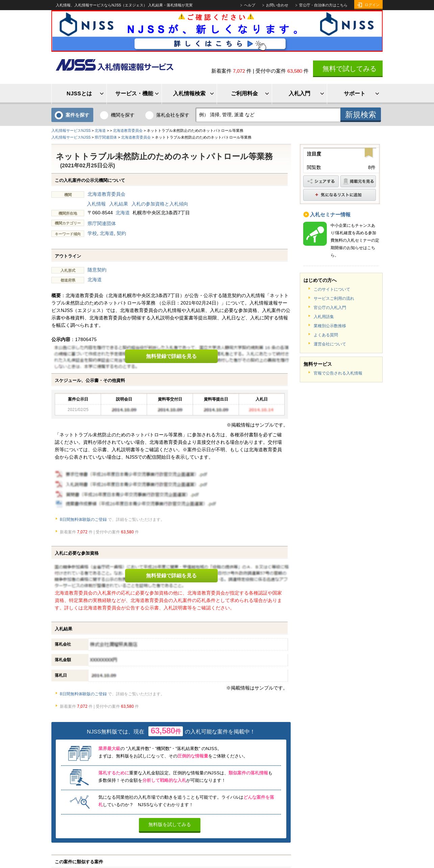434x868 pixels.
Task: Click 無料登録で詳細を見る under 参加資格 section
Action: click(x=171, y=576)
